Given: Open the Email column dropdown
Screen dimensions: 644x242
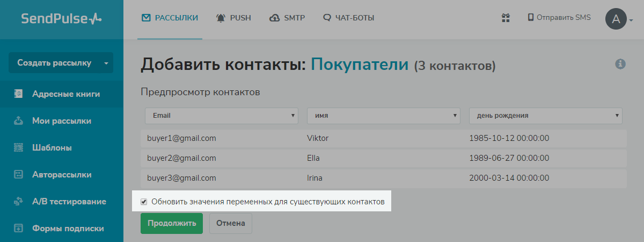Looking at the screenshot, I should click(x=222, y=115).
